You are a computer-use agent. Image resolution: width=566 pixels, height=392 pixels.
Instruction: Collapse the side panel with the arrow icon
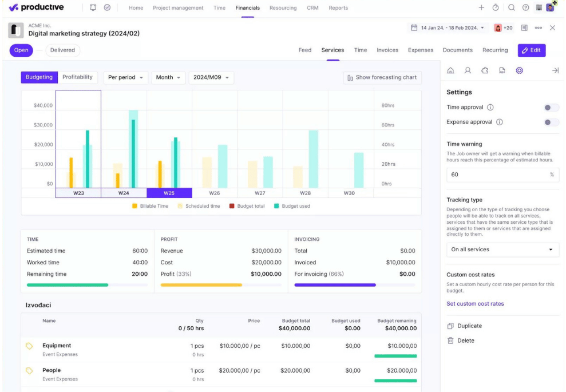[x=555, y=70]
